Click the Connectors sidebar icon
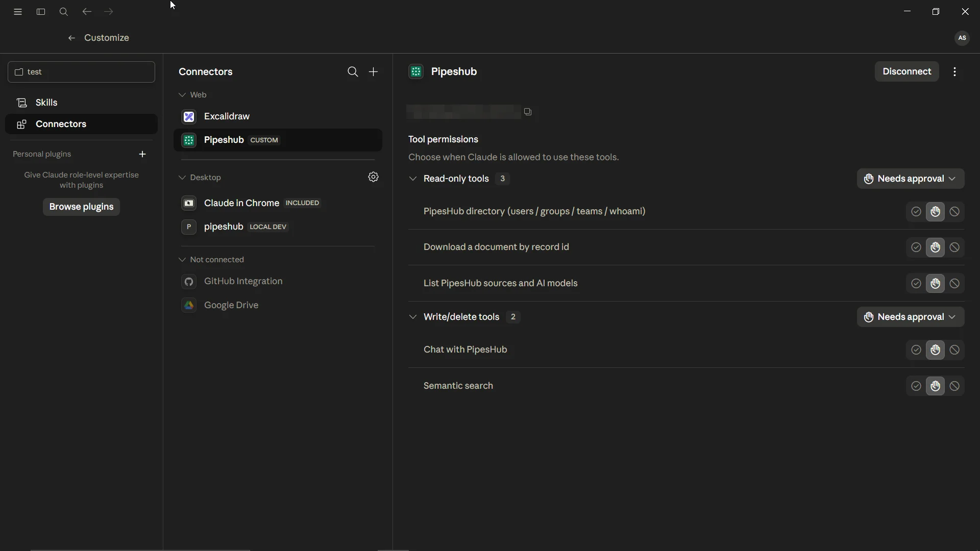This screenshot has width=980, height=551. (21, 124)
